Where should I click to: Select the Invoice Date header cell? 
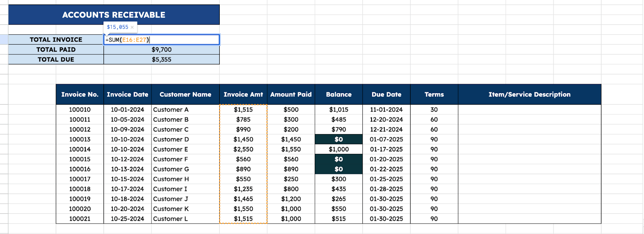pyautogui.click(x=127, y=94)
